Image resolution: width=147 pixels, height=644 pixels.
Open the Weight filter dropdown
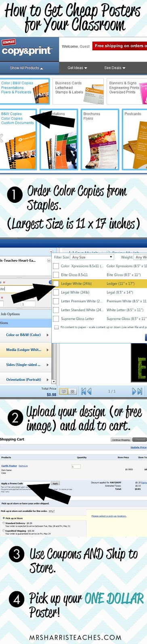click(x=141, y=257)
